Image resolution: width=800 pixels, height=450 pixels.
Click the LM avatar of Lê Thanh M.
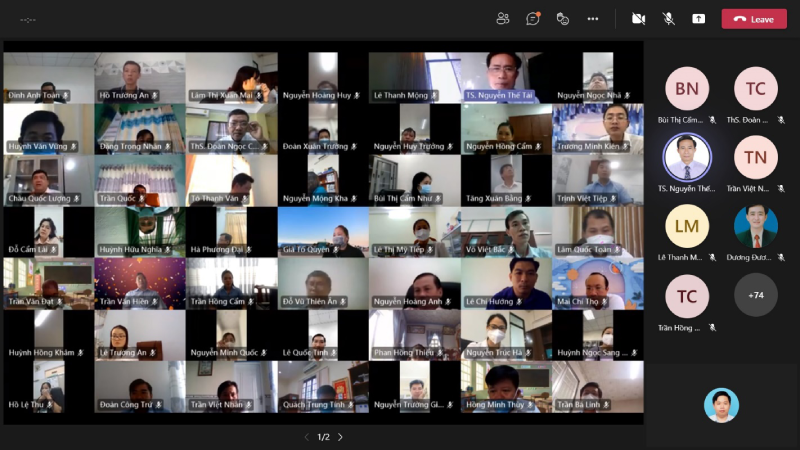click(687, 226)
